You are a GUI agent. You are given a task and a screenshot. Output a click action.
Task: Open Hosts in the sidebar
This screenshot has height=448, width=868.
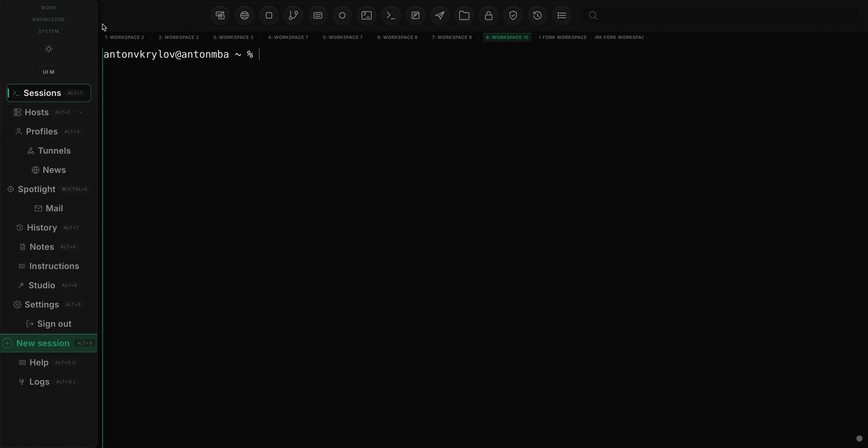49,112
